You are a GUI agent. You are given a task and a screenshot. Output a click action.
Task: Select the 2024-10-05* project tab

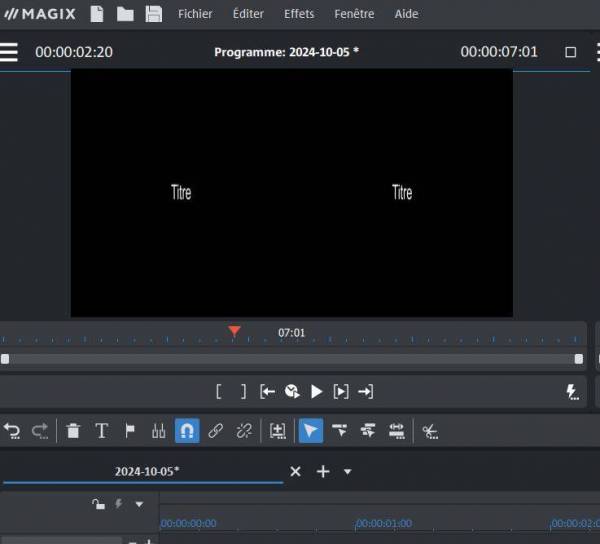click(147, 471)
